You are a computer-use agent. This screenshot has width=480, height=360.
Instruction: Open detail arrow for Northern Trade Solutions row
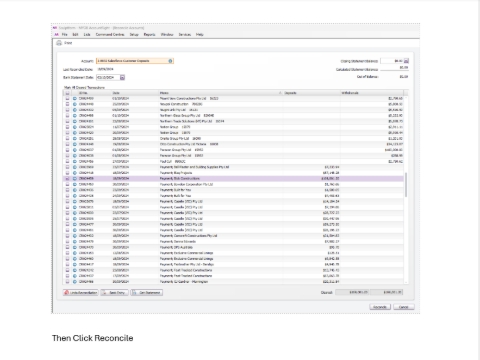click(x=75, y=121)
